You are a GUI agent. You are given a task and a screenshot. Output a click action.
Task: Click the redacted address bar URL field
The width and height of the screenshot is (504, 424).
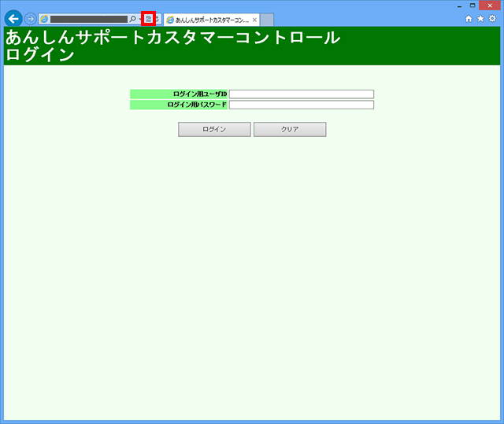click(89, 19)
